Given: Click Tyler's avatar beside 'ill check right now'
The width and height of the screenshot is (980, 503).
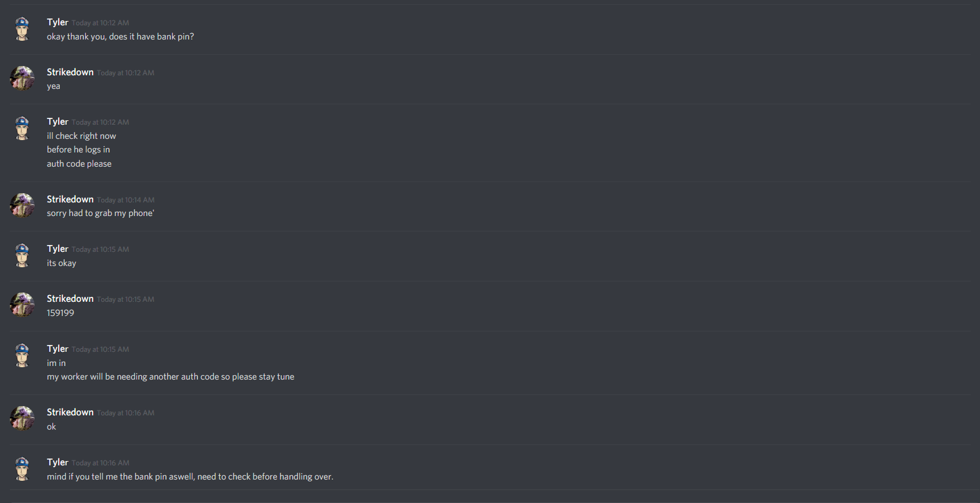Looking at the screenshot, I should point(22,128).
